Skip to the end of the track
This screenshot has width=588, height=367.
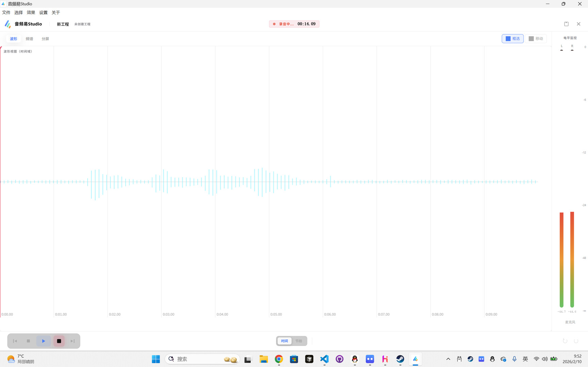point(72,341)
